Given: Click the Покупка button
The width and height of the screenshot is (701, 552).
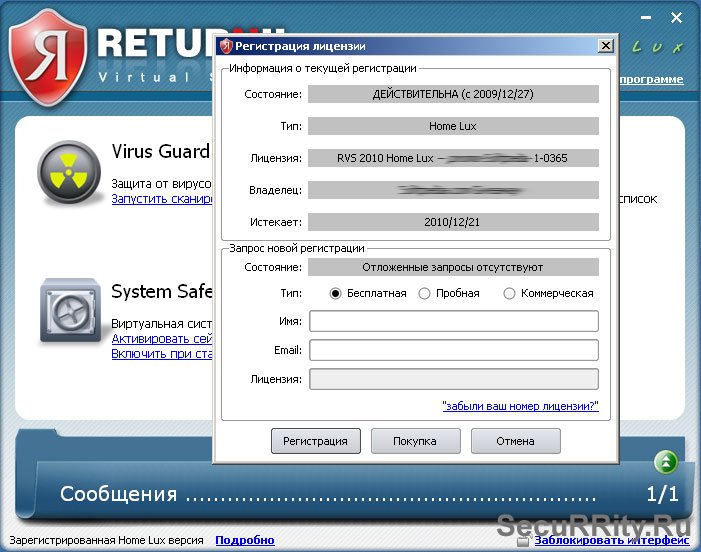Looking at the screenshot, I should [x=415, y=441].
